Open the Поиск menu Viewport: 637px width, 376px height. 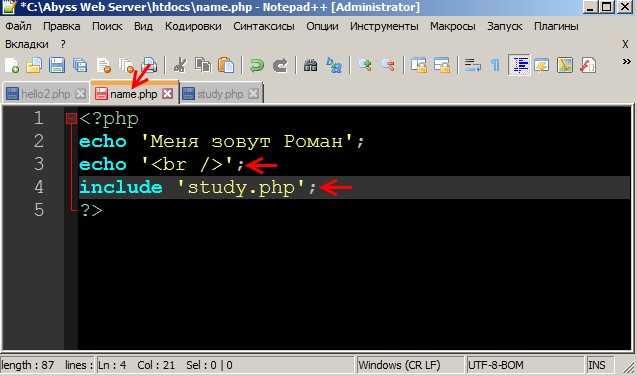(107, 26)
